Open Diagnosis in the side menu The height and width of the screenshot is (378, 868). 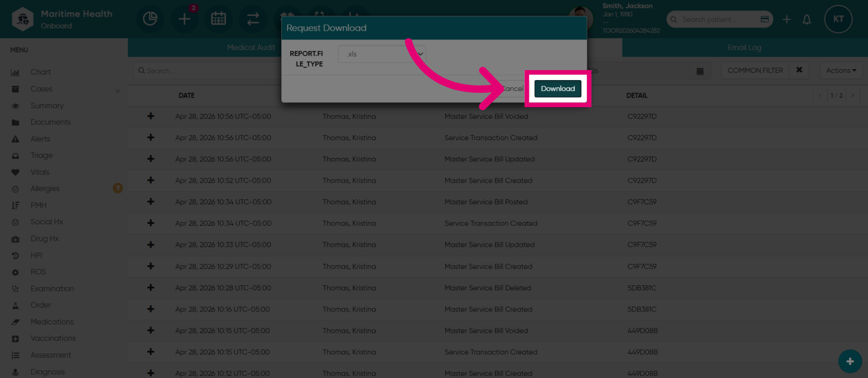pos(47,372)
